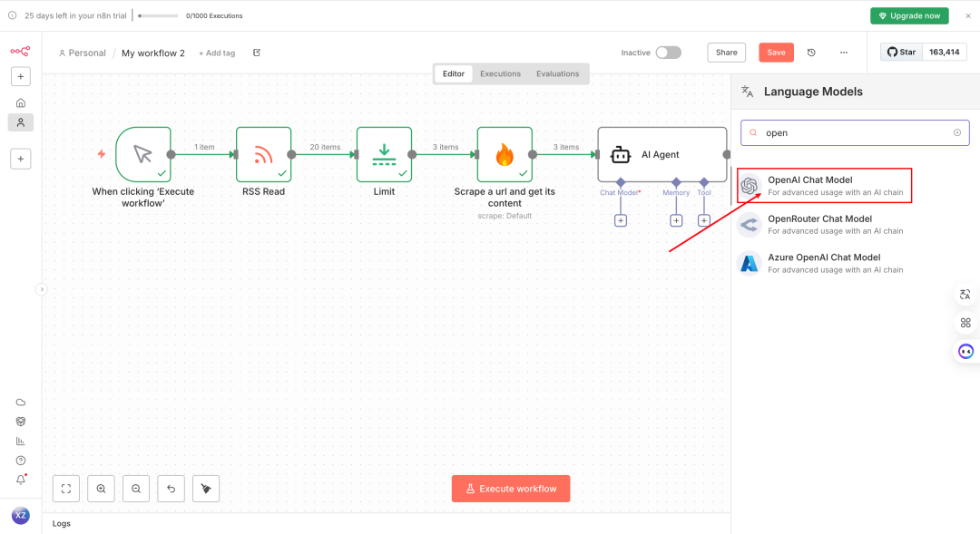Switch to the Editor tab
Screen dimensions: 980x534
pos(454,73)
